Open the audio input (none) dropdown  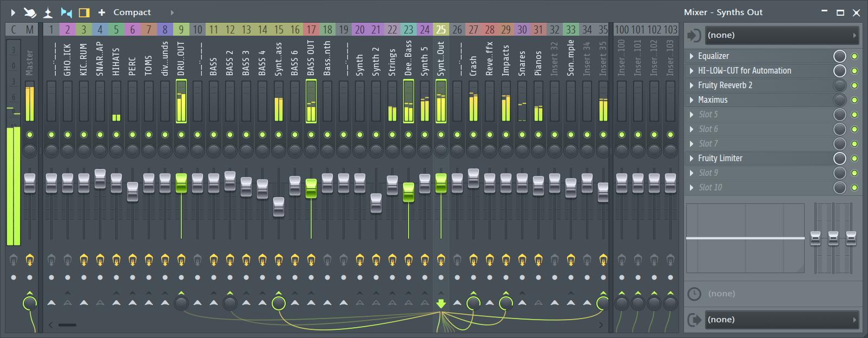click(x=782, y=35)
